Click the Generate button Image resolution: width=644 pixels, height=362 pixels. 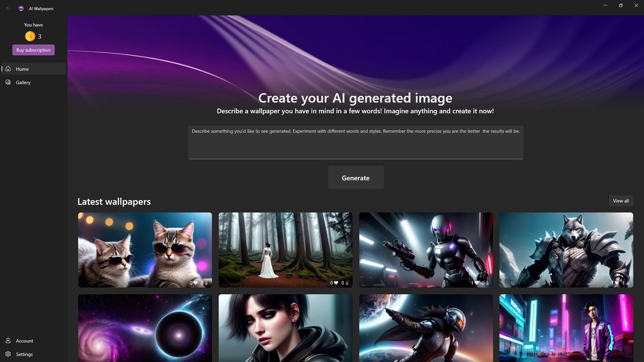[355, 178]
